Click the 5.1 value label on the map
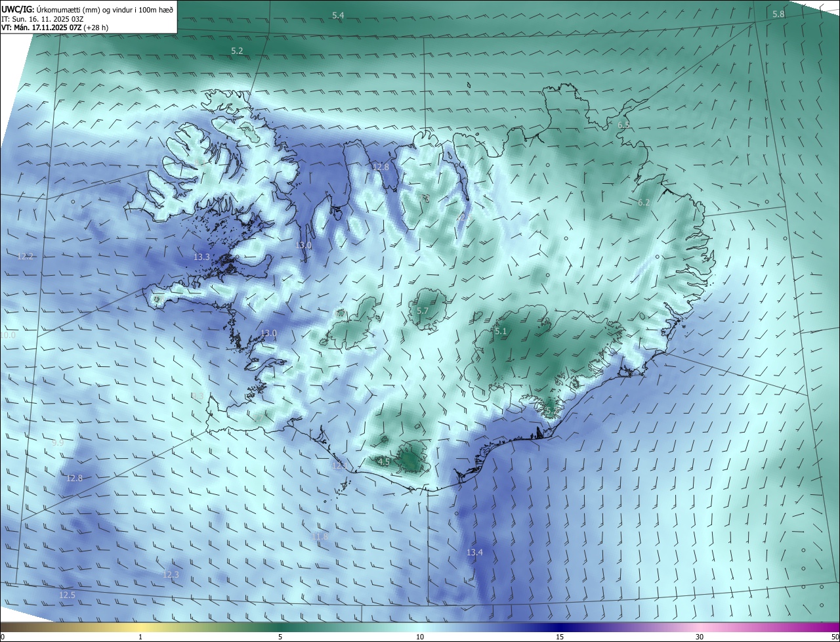 [x=501, y=332]
